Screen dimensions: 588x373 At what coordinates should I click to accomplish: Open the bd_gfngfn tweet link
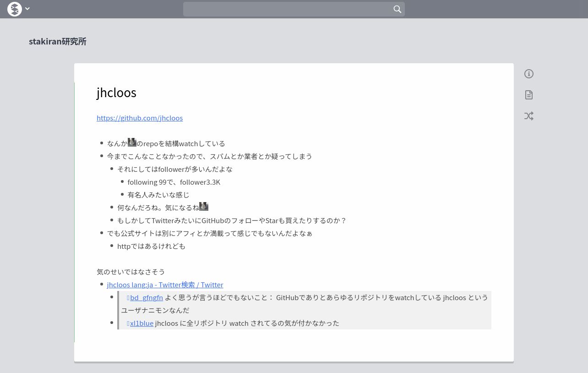tap(146, 297)
